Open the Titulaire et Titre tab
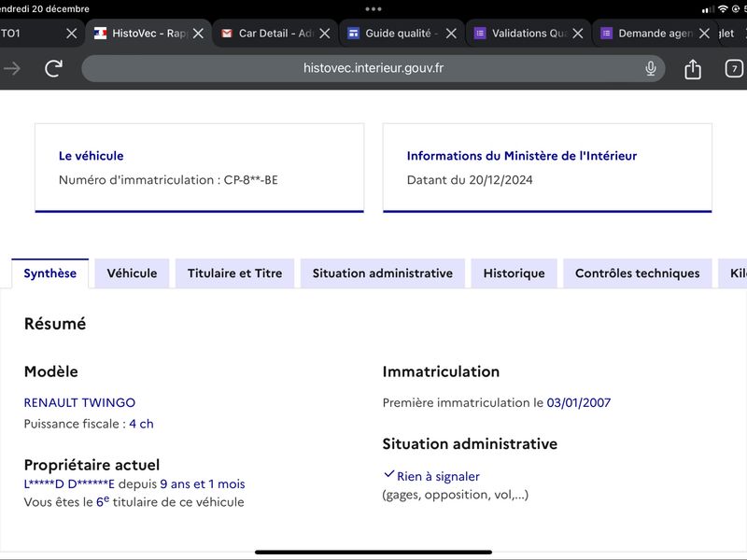This screenshot has height=560, width=747. 235,273
